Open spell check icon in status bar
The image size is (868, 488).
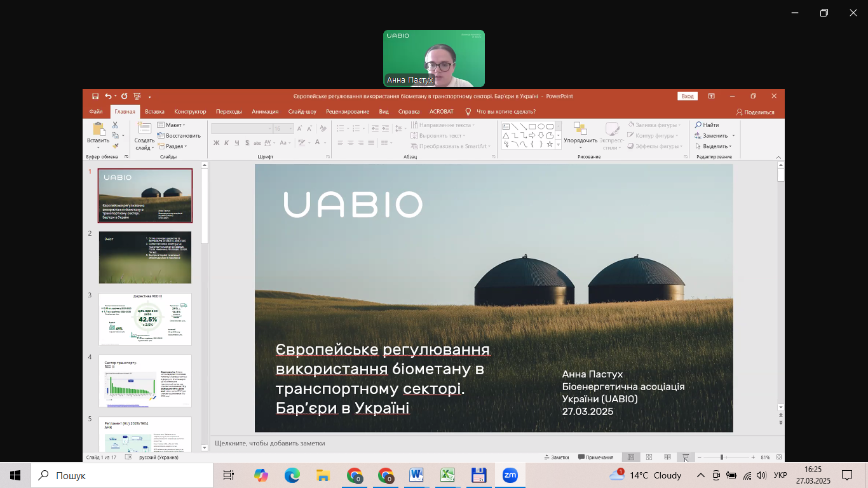pos(128,457)
